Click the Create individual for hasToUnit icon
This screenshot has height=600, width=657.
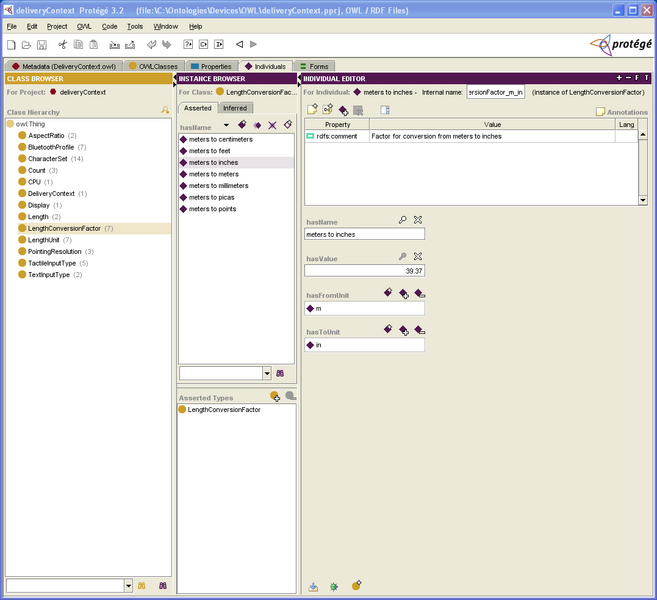coord(388,329)
